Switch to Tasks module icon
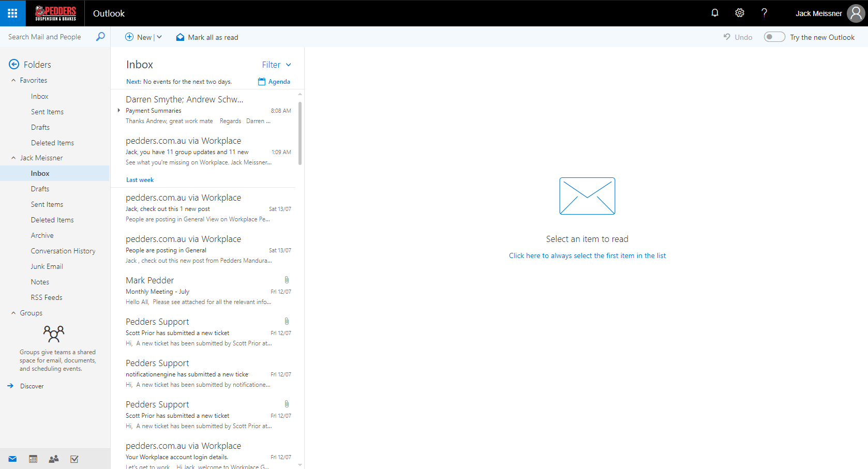Viewport: 868px width, 469px height. click(74, 459)
